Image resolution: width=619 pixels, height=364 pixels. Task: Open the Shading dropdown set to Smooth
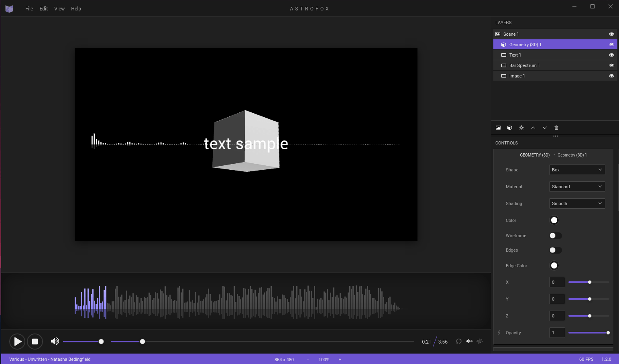[577, 203]
